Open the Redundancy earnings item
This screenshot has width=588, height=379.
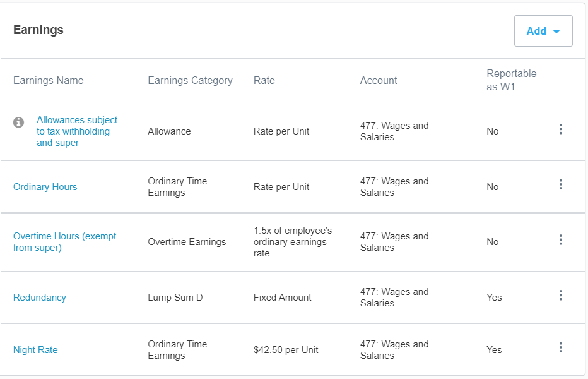(40, 298)
